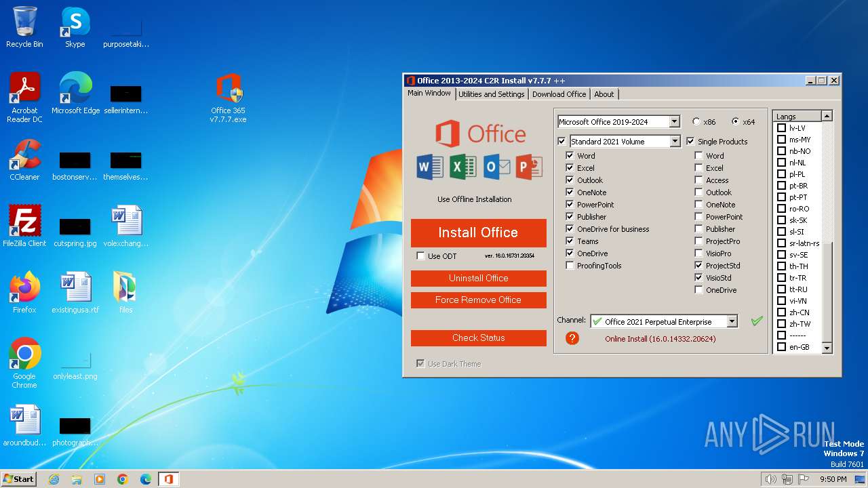Image resolution: width=868 pixels, height=488 pixels.
Task: Launch Skype from the desktop
Action: click(75, 27)
